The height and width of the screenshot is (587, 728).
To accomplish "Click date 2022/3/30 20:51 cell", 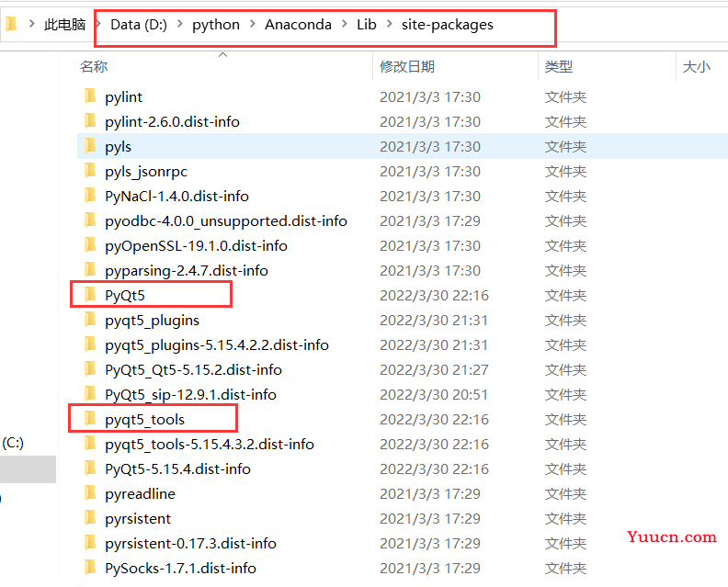I will (x=434, y=394).
